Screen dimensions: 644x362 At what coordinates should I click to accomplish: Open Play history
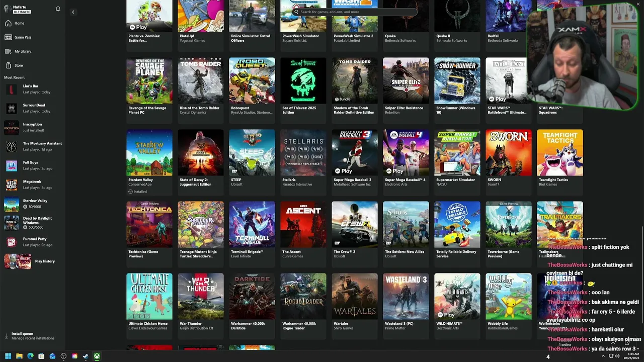click(33, 261)
